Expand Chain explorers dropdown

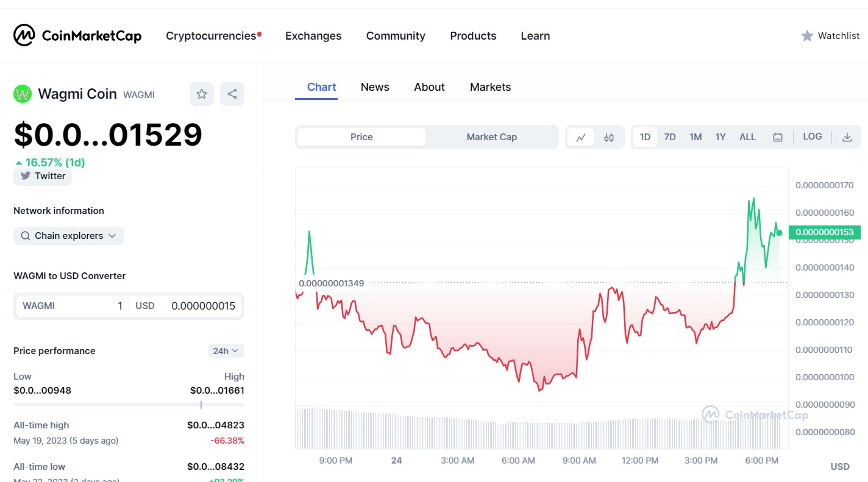coord(69,236)
